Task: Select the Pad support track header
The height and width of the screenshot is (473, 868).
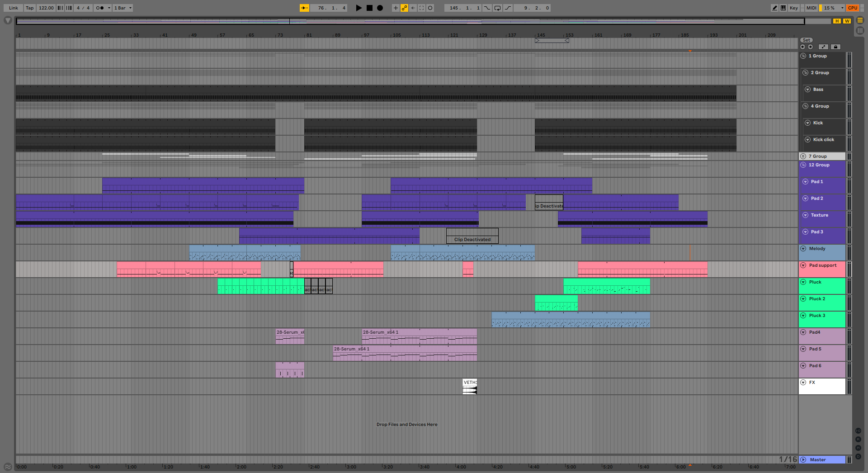Action: coord(822,270)
